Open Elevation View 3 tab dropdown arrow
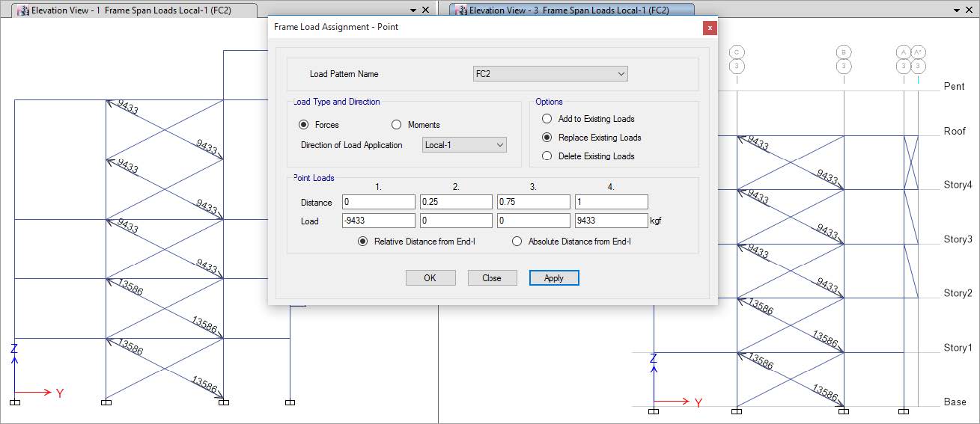The image size is (980, 424). [x=956, y=10]
